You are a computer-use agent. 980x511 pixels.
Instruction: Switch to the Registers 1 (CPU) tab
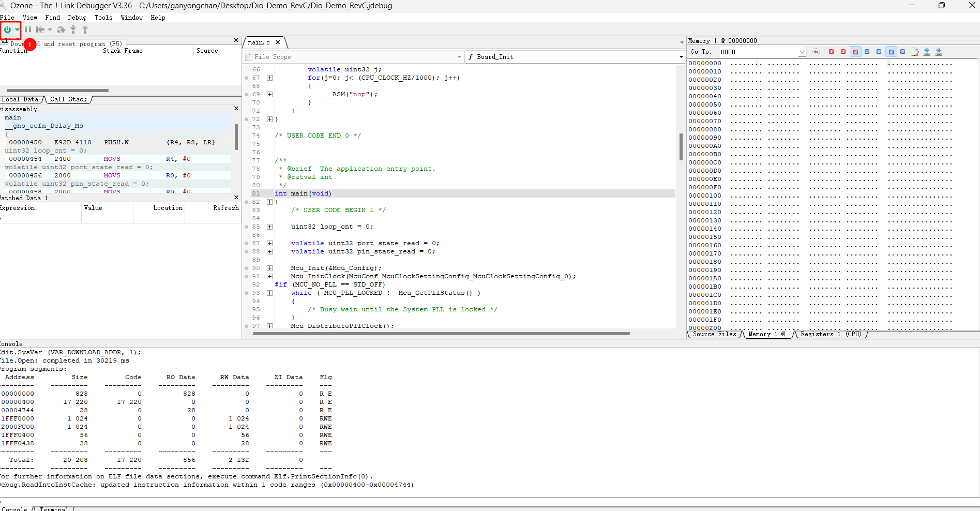click(x=831, y=334)
